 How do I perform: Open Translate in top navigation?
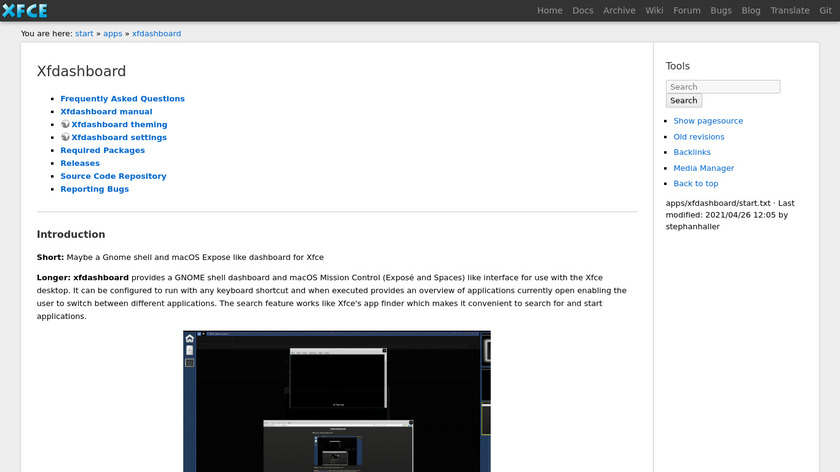(x=790, y=10)
